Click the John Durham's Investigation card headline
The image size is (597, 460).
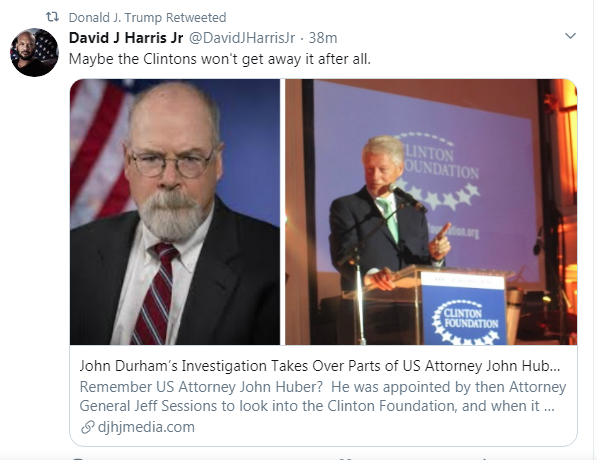tap(320, 366)
